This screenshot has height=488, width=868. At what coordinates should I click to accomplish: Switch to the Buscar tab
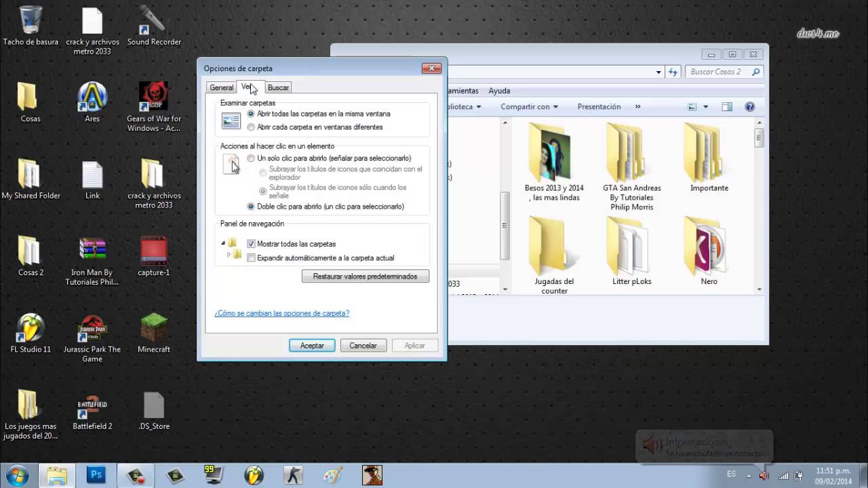pos(278,87)
